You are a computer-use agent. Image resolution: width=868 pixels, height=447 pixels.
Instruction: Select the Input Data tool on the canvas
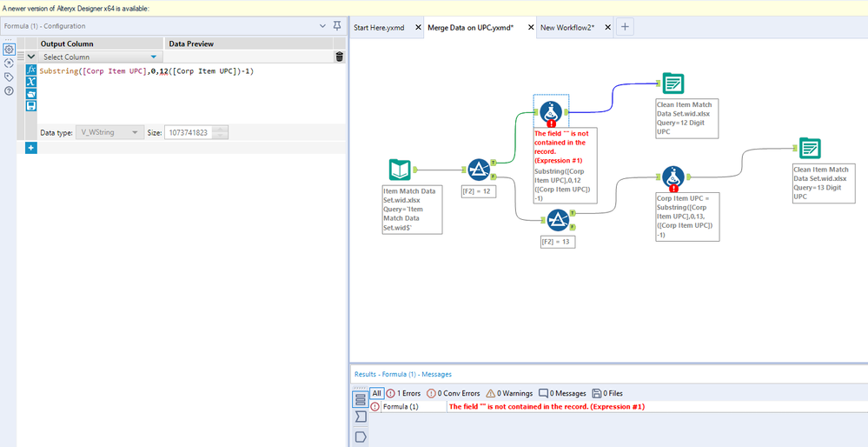(x=401, y=170)
